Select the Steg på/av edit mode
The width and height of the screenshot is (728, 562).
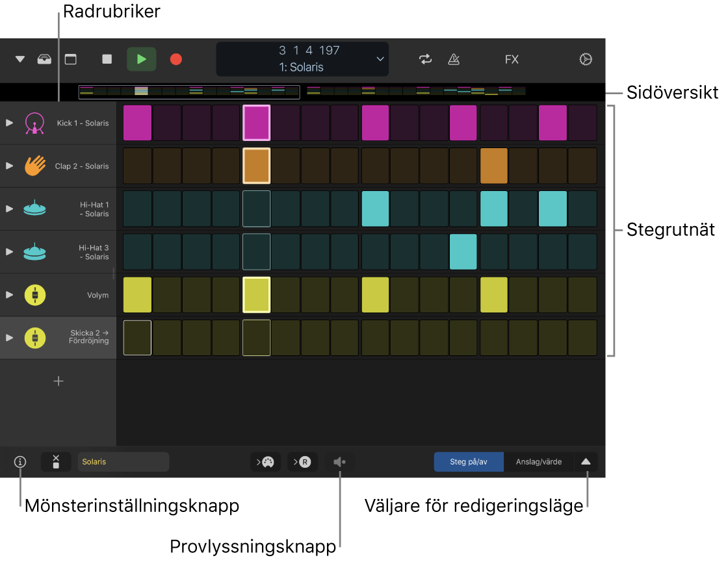(x=469, y=462)
